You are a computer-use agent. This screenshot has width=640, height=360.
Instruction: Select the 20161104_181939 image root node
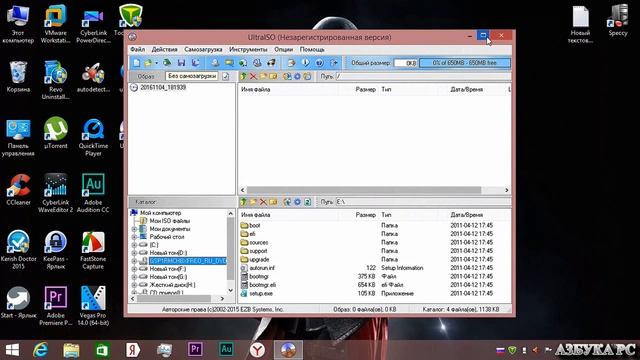tap(163, 87)
